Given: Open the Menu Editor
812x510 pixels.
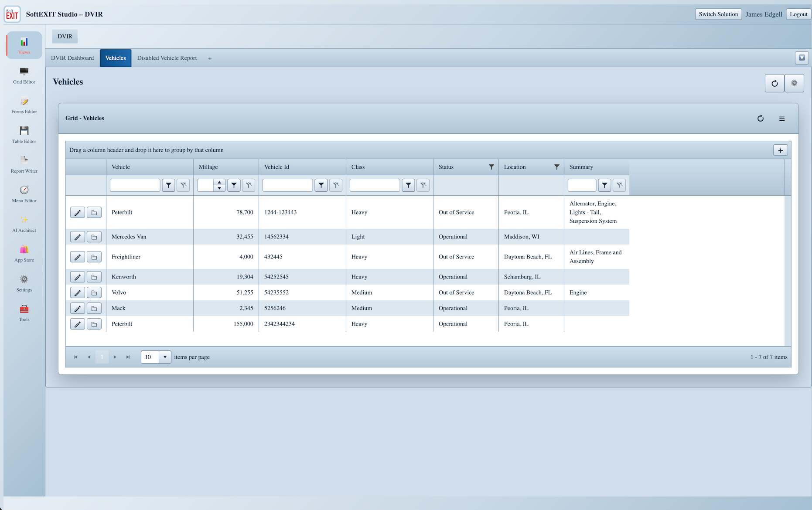Looking at the screenshot, I should [x=24, y=194].
